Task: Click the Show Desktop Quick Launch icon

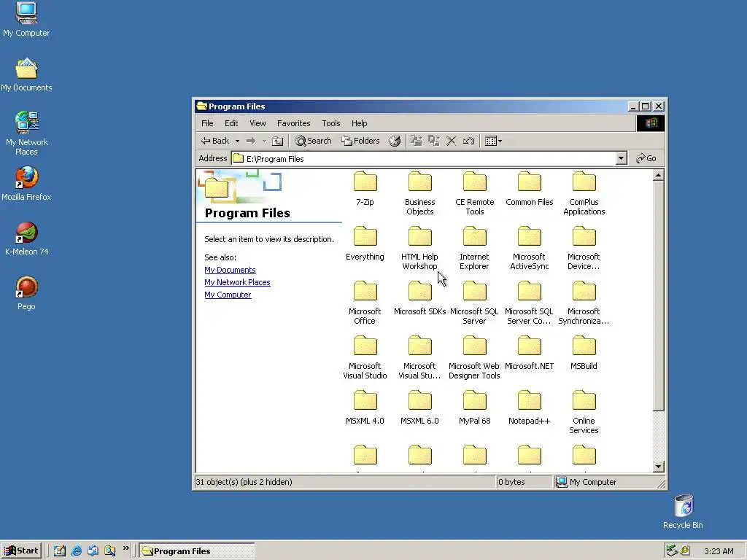Action: (60, 551)
